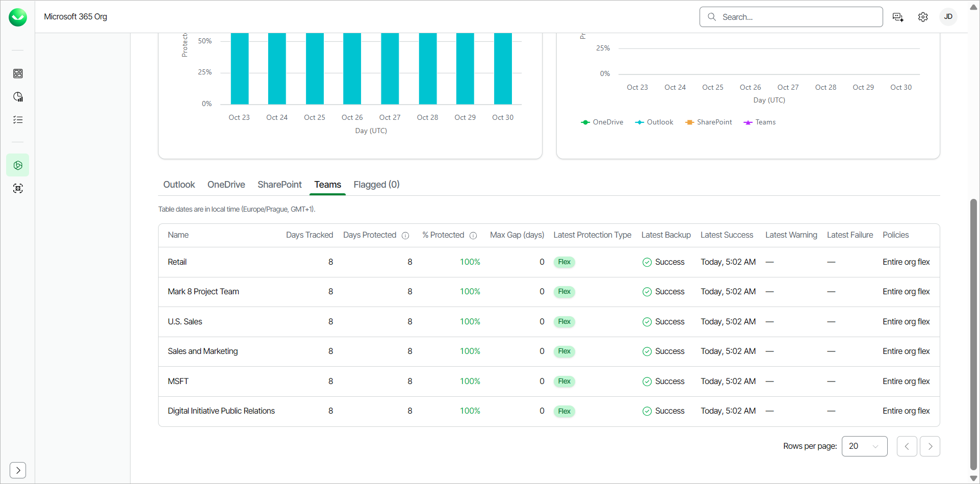Open JD user profile avatar
Screen dimensions: 980x484
click(948, 17)
